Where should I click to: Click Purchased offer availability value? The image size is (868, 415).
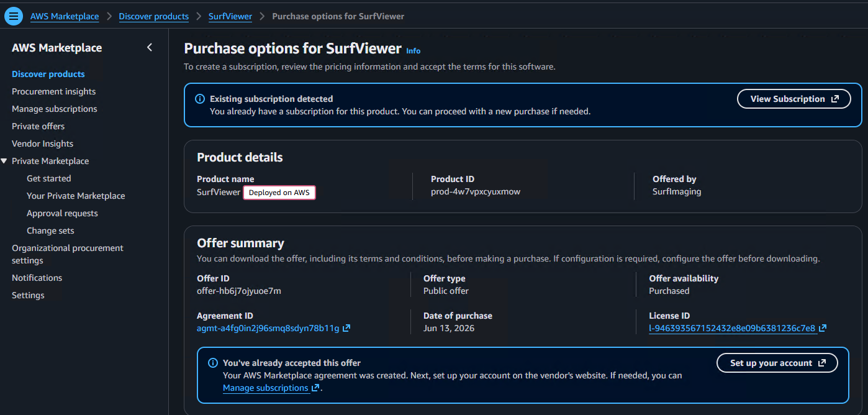click(x=669, y=291)
